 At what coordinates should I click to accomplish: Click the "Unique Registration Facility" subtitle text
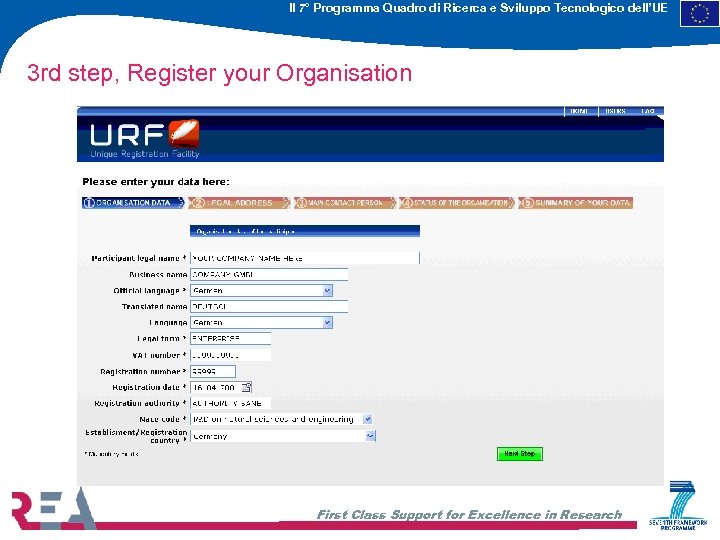(145, 154)
